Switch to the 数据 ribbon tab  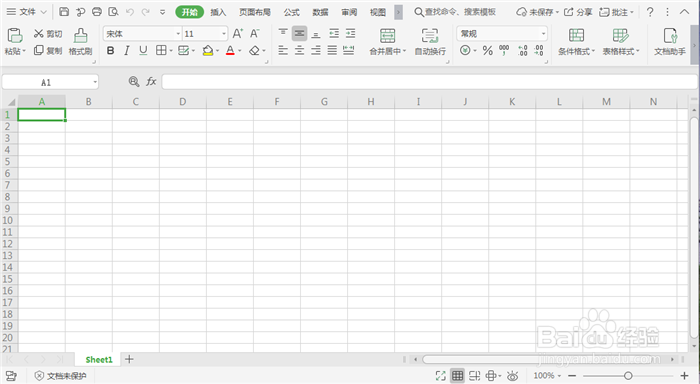tap(320, 12)
